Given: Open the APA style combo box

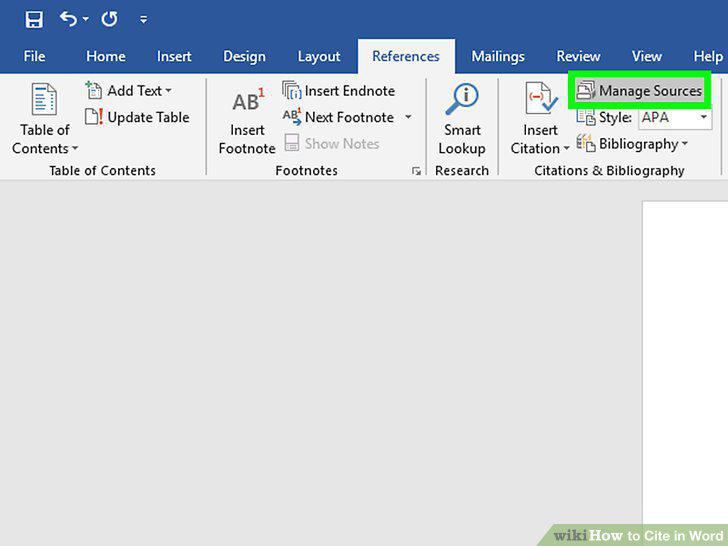Looking at the screenshot, I should (675, 117).
